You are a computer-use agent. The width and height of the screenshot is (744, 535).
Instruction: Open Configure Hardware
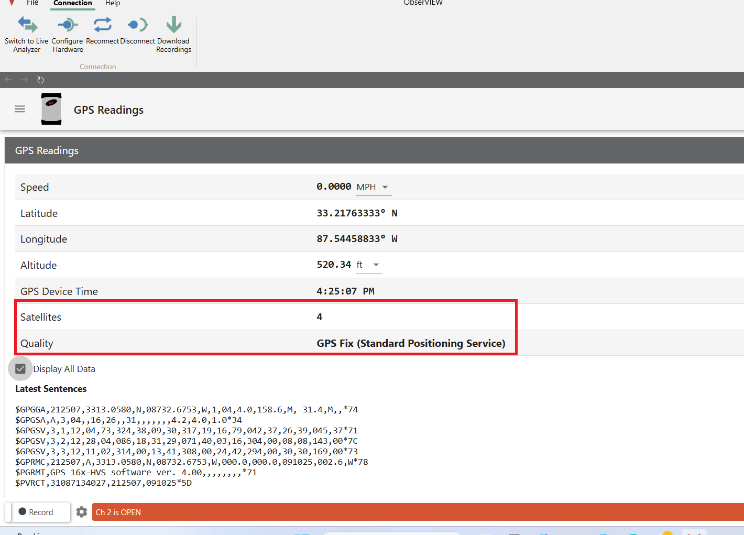(67, 25)
